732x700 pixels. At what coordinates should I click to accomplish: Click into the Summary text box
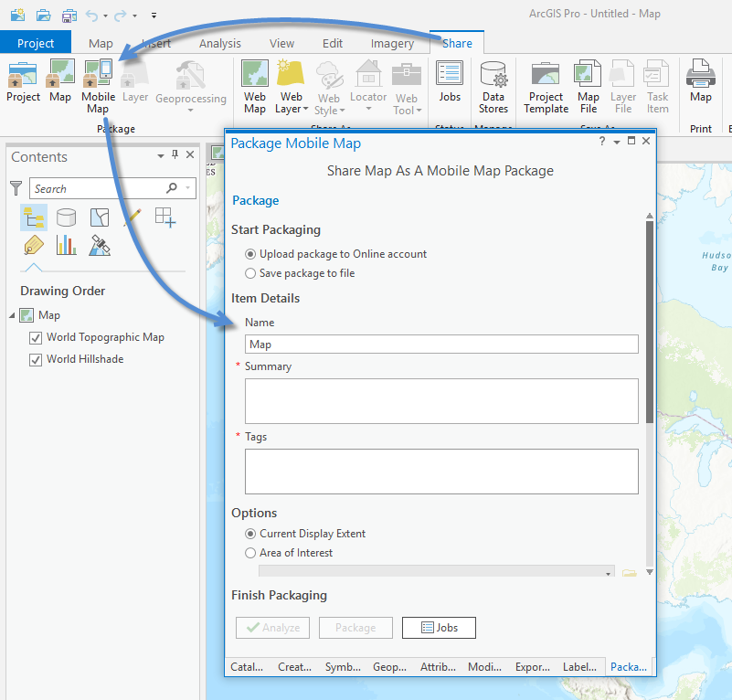point(441,401)
